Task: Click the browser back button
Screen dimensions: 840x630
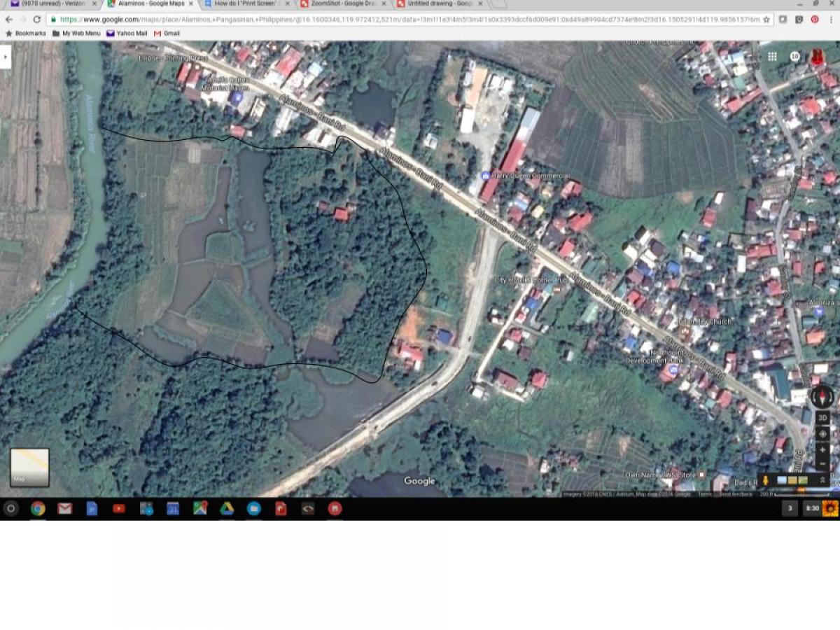Action: point(8,20)
